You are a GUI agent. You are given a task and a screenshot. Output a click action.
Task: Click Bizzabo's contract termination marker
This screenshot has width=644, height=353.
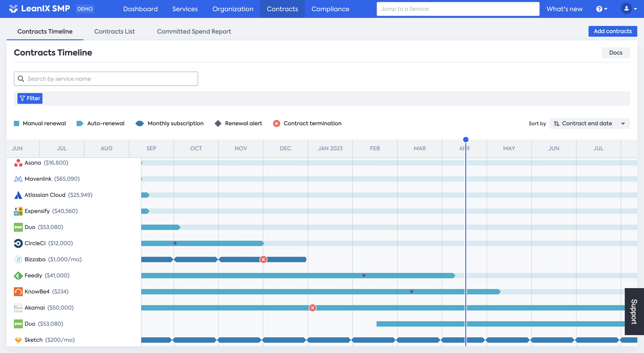point(263,259)
